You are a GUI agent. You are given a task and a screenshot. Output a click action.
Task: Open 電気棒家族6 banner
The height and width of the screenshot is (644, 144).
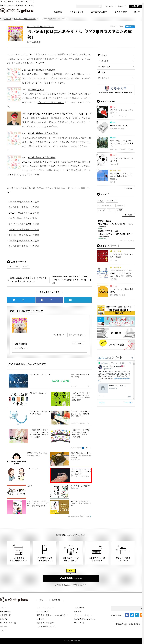point(116,310)
